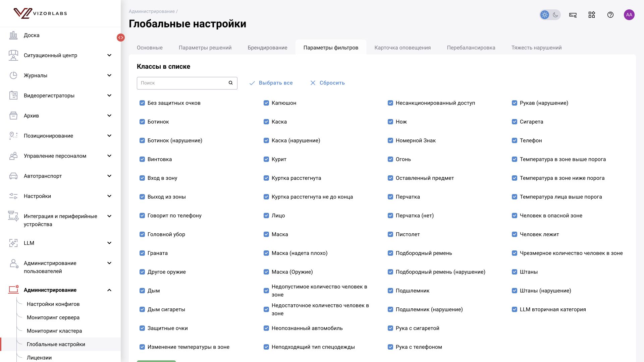644x362 pixels.
Task: Expand the Автотранспорт menu chevron
Action: pyautogui.click(x=109, y=176)
